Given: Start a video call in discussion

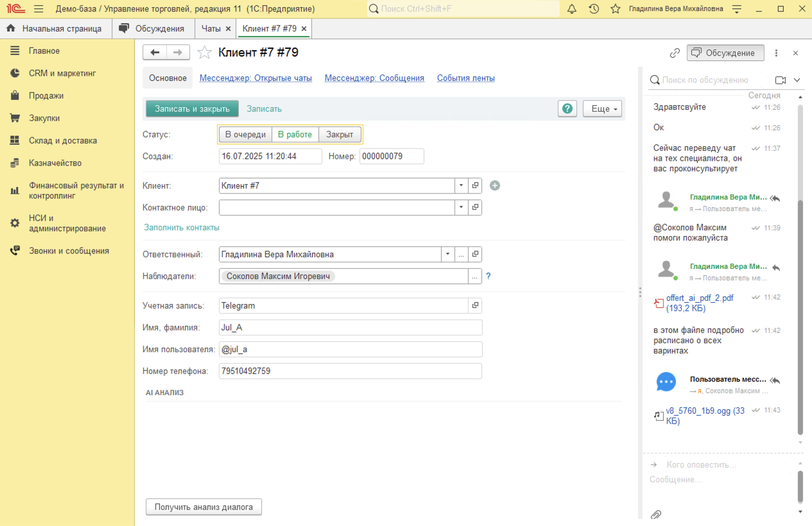Looking at the screenshot, I should tap(781, 80).
